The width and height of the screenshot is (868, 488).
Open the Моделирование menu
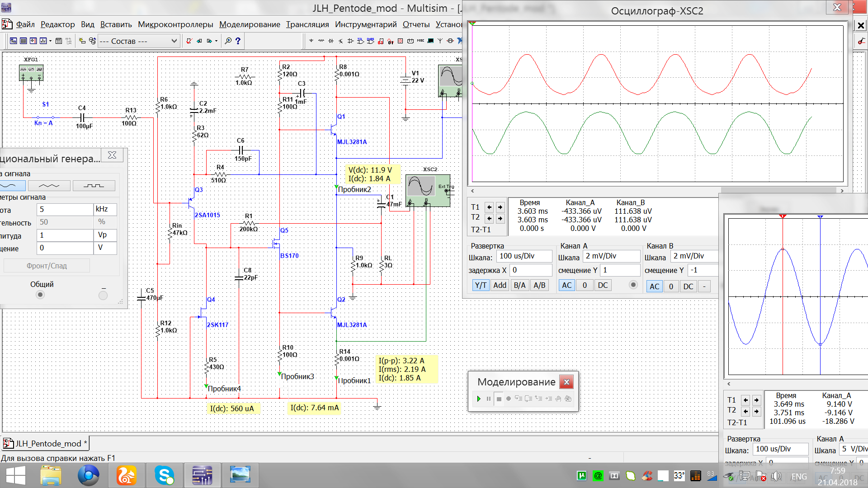[x=250, y=24]
